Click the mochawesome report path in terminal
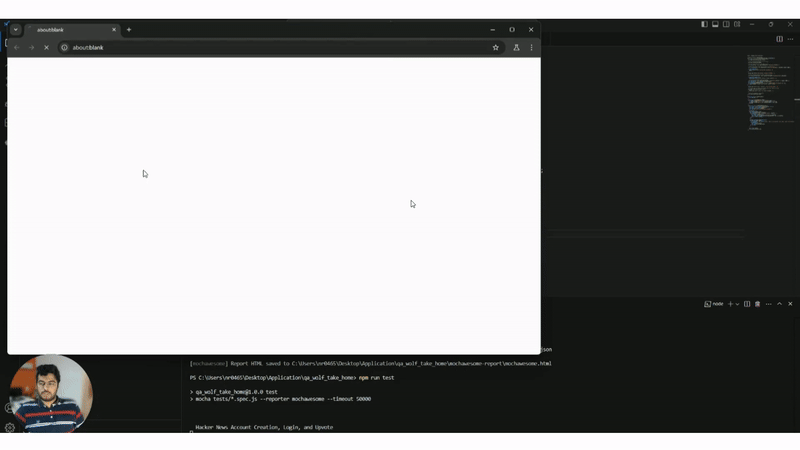Screen dimensions: 800x450 click(421, 364)
